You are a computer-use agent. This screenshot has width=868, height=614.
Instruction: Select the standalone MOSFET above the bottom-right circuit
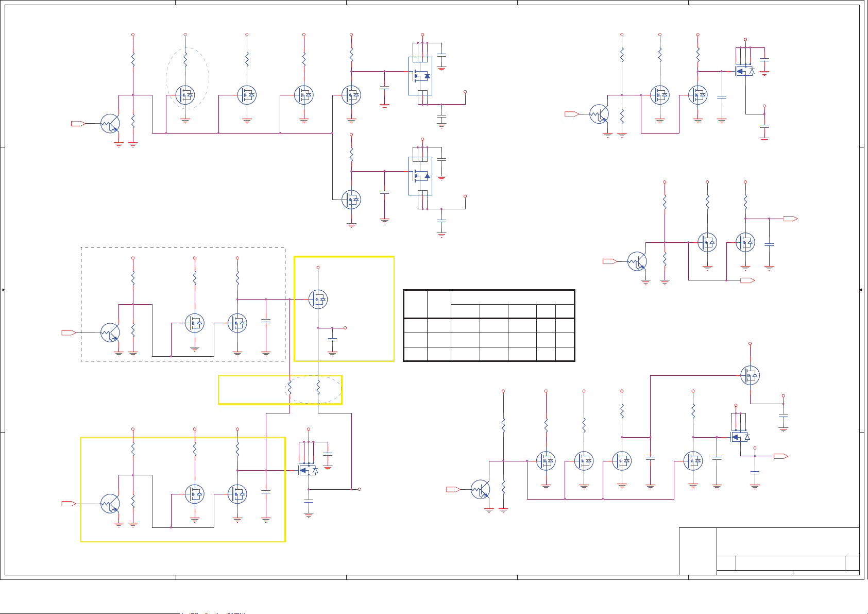click(x=750, y=375)
